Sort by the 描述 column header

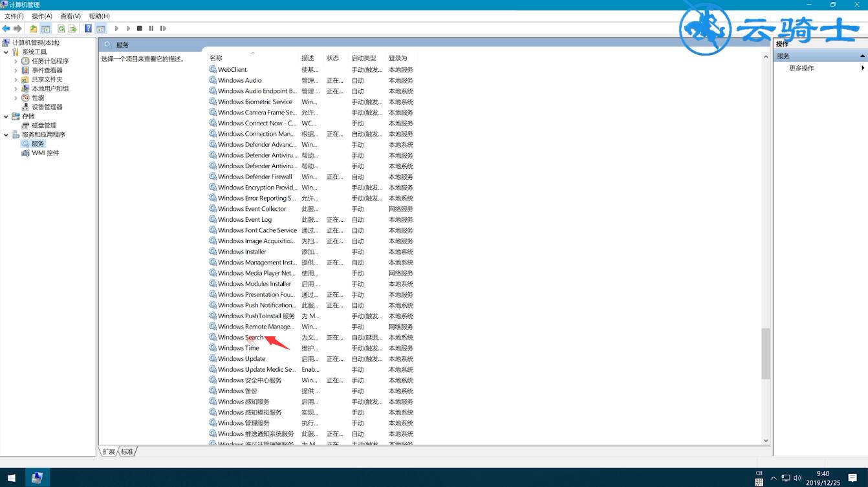[311, 58]
